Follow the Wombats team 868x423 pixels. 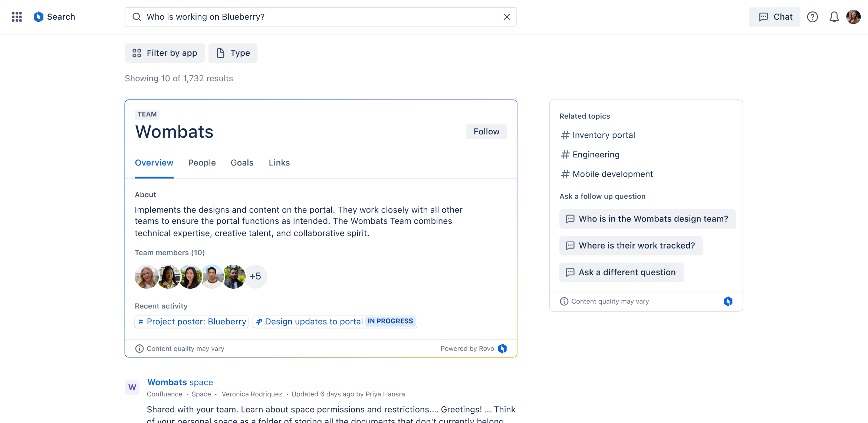coord(486,132)
